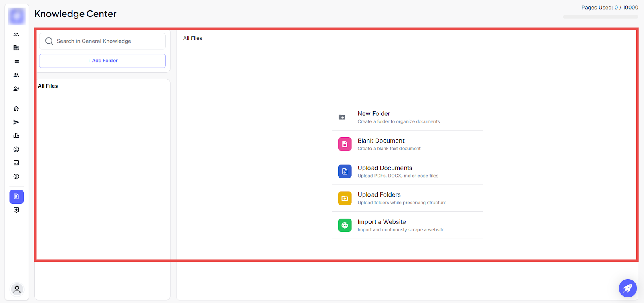Select the highlighted Knowledge Center document icon
This screenshot has height=303, width=644.
[x=17, y=197]
